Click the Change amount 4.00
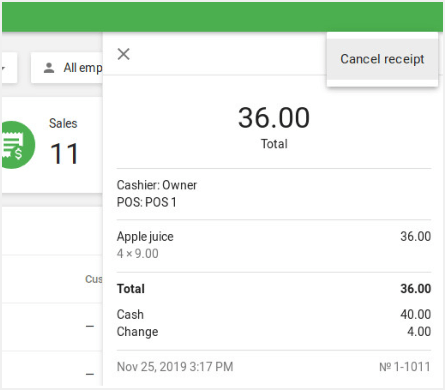 [x=419, y=332]
